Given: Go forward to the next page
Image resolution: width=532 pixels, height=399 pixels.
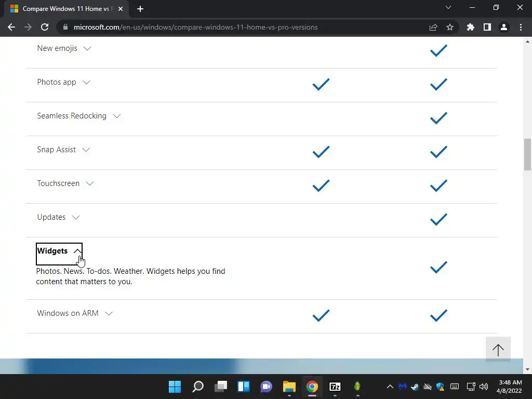Looking at the screenshot, I should pos(28,27).
